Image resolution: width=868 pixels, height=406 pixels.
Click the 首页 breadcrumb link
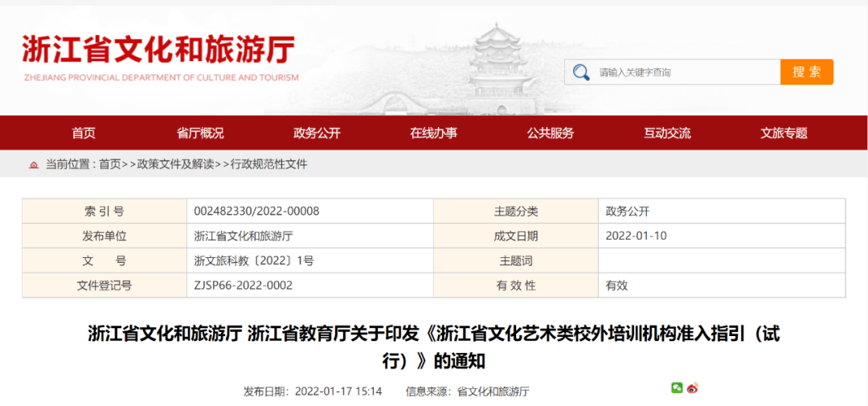[109, 164]
